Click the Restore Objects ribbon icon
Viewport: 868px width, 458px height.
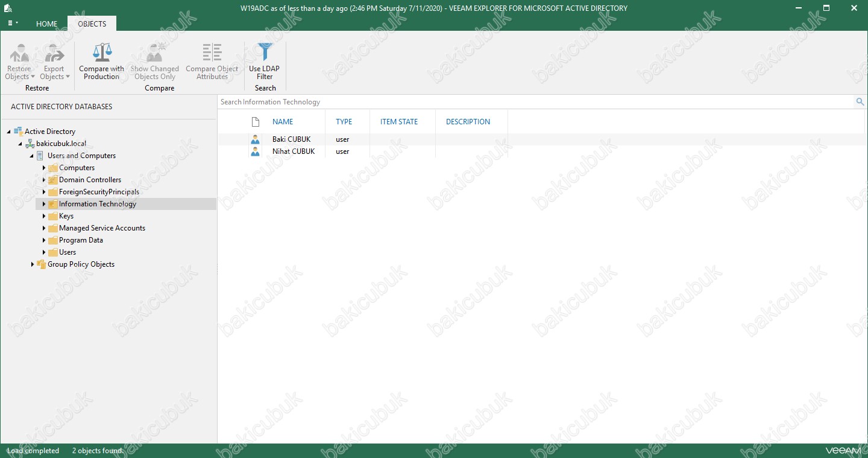coord(19,52)
